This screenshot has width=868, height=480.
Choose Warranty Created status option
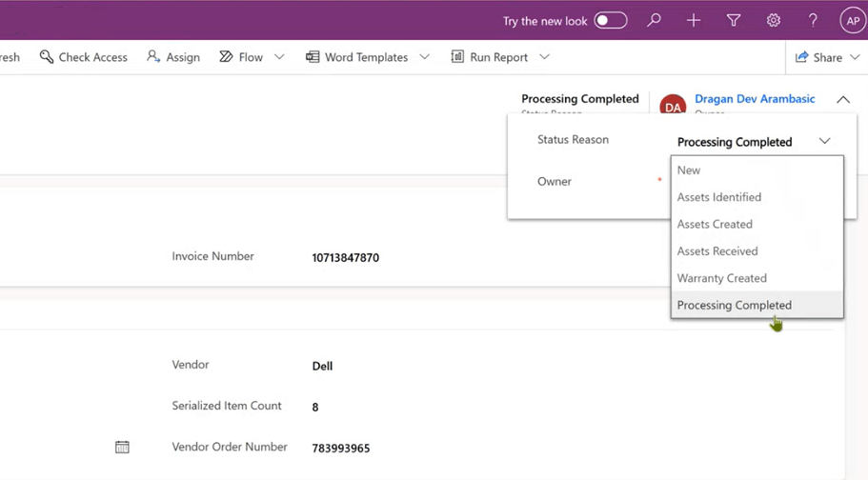pyautogui.click(x=721, y=278)
